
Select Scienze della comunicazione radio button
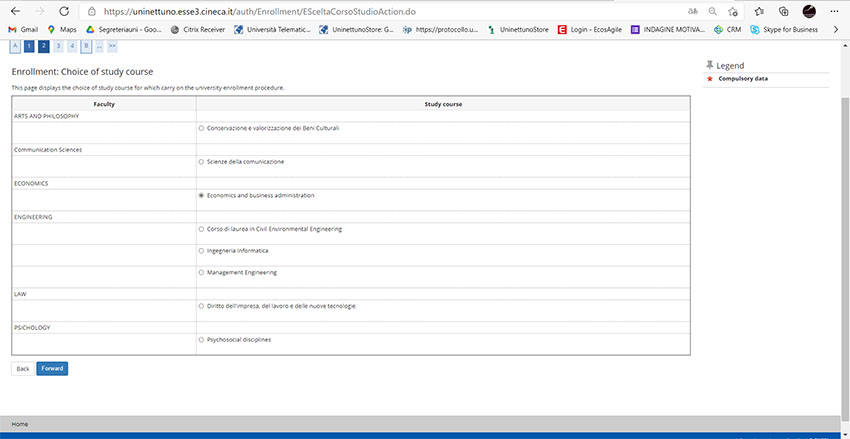201,161
